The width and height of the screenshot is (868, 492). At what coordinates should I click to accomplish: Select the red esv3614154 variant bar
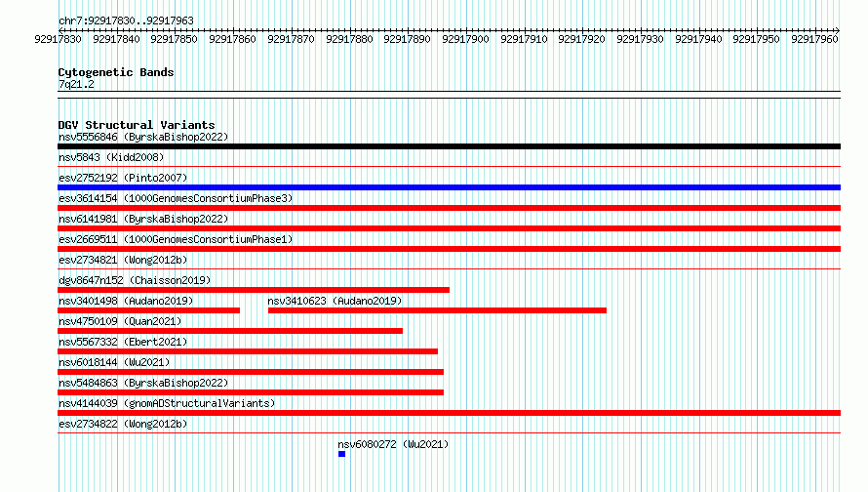(449, 208)
